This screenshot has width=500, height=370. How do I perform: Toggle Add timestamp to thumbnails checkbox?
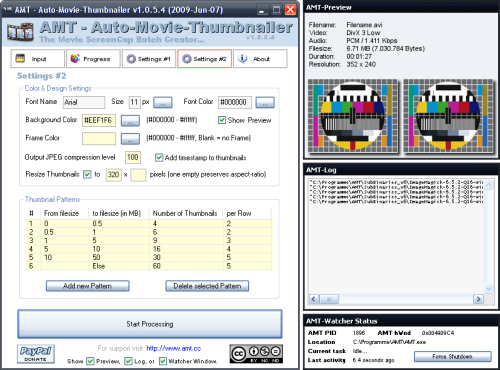pos(159,157)
